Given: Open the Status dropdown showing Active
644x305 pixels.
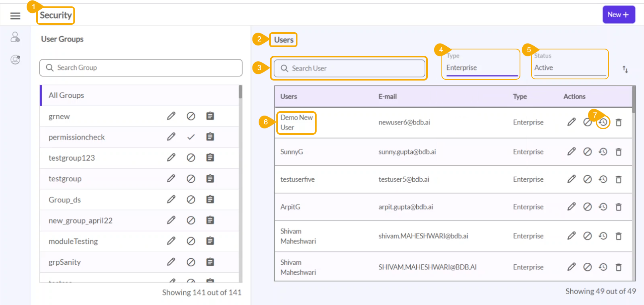Looking at the screenshot, I should click(569, 68).
